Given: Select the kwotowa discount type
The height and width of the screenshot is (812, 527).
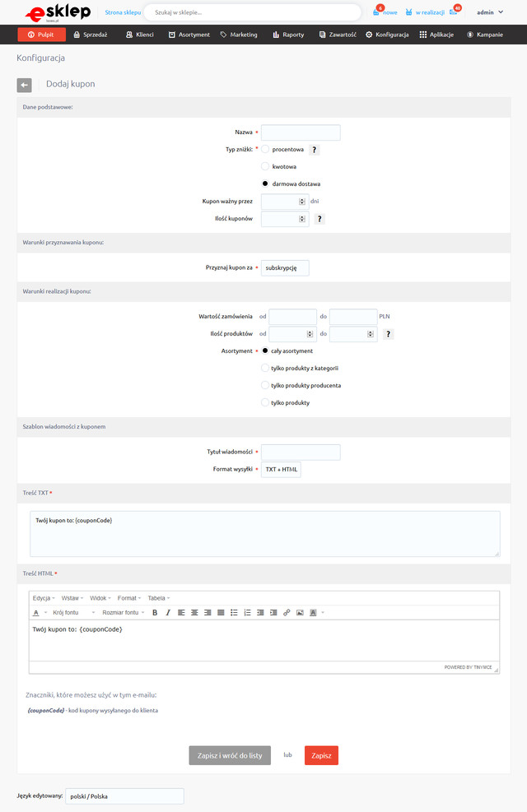Looking at the screenshot, I should (265, 166).
